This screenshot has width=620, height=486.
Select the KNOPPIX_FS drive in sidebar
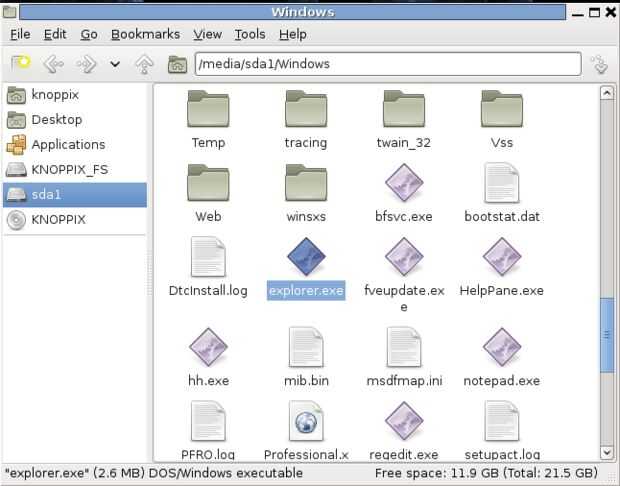[x=75, y=169]
